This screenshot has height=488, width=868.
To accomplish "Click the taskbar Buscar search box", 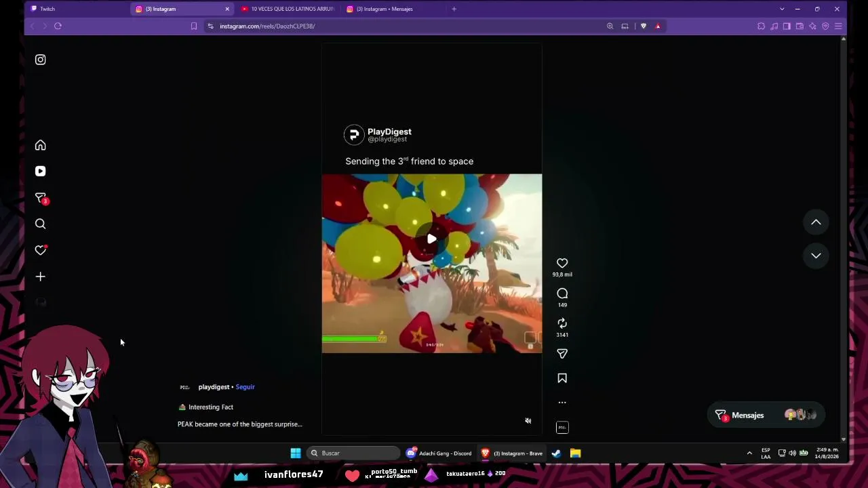I will (x=354, y=453).
